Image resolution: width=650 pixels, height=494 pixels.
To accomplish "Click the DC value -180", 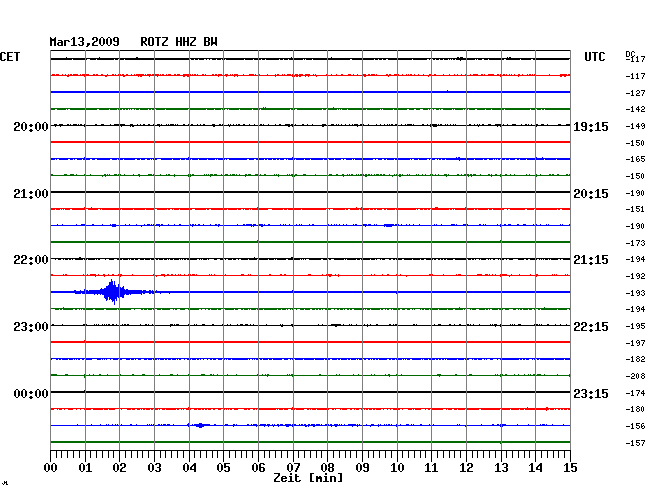I will coord(635,409).
